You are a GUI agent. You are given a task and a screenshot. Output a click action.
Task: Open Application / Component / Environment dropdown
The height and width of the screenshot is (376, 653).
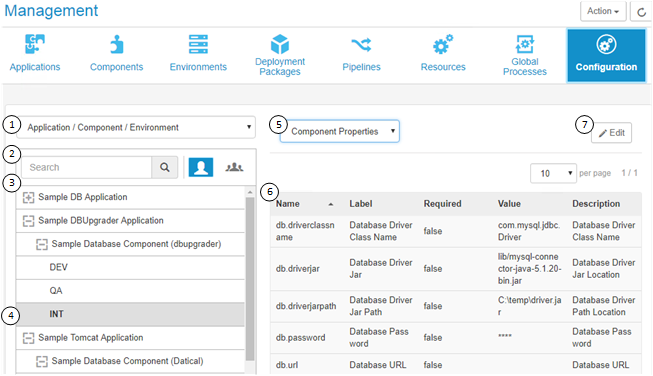point(136,127)
